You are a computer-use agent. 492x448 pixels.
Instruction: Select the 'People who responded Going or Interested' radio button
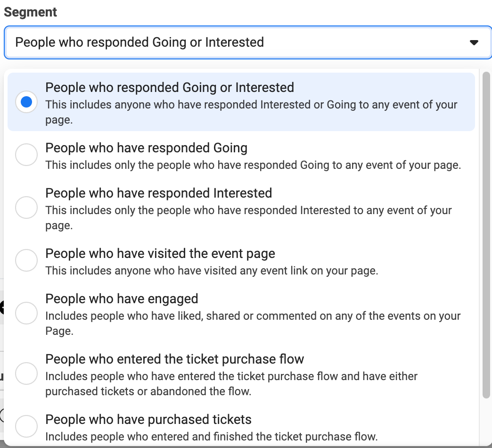pos(26,101)
